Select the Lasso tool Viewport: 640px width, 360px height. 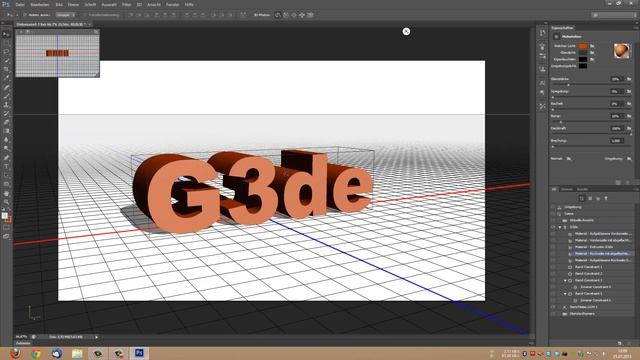(6, 52)
